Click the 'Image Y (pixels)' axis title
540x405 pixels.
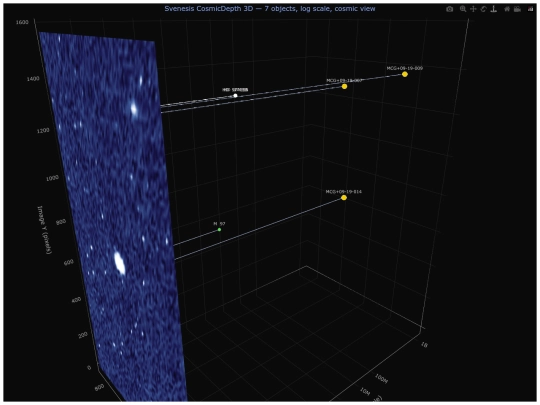pos(44,229)
